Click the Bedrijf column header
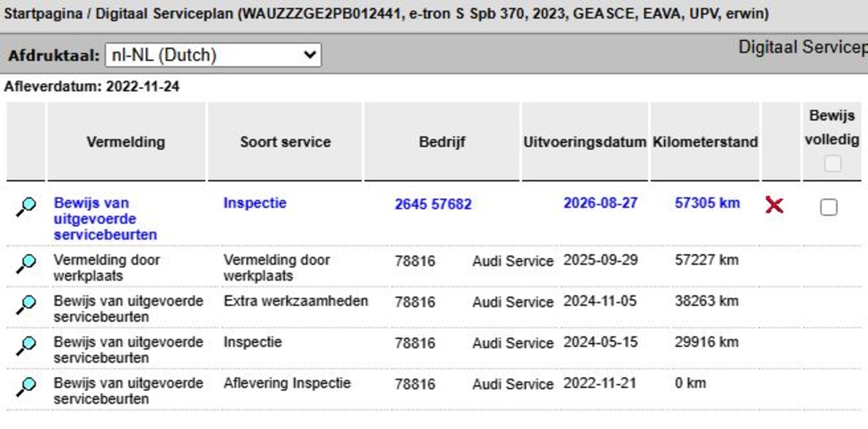Screen dimensions: 868x429 pyautogui.click(x=442, y=142)
